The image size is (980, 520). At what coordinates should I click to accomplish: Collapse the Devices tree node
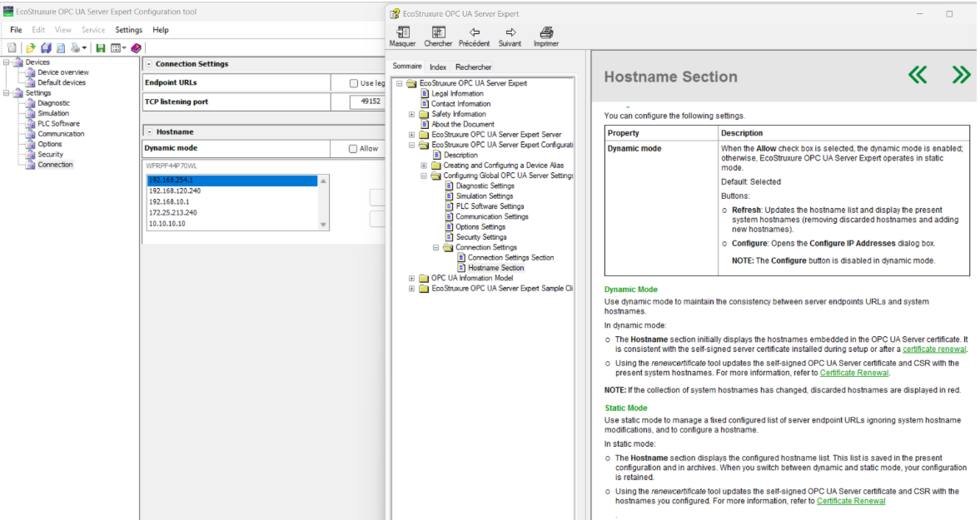coord(7,62)
